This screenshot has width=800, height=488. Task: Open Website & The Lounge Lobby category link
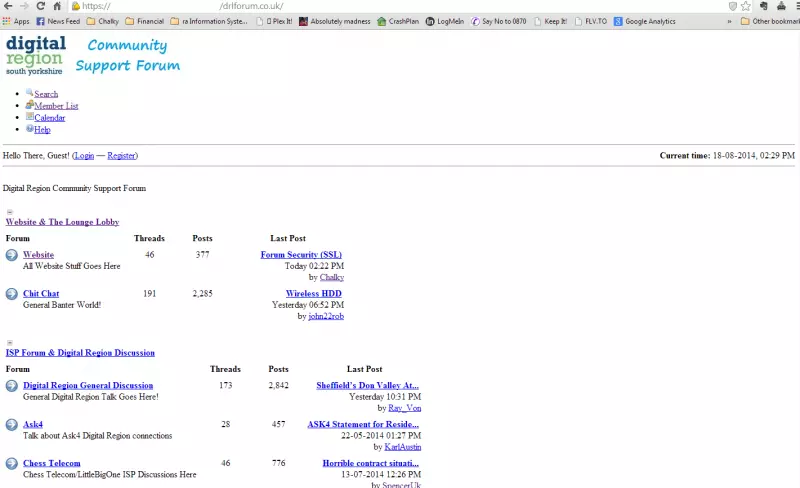pos(62,222)
